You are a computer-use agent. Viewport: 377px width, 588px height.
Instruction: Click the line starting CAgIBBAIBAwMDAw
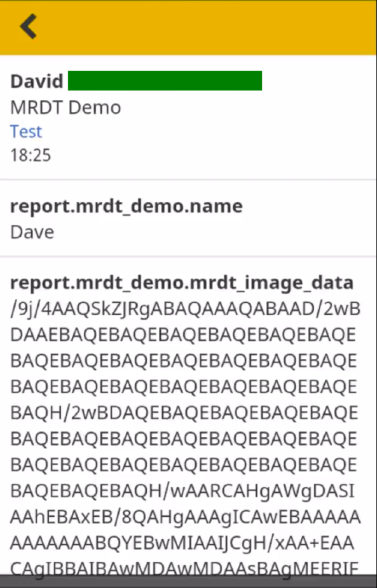tap(184, 568)
